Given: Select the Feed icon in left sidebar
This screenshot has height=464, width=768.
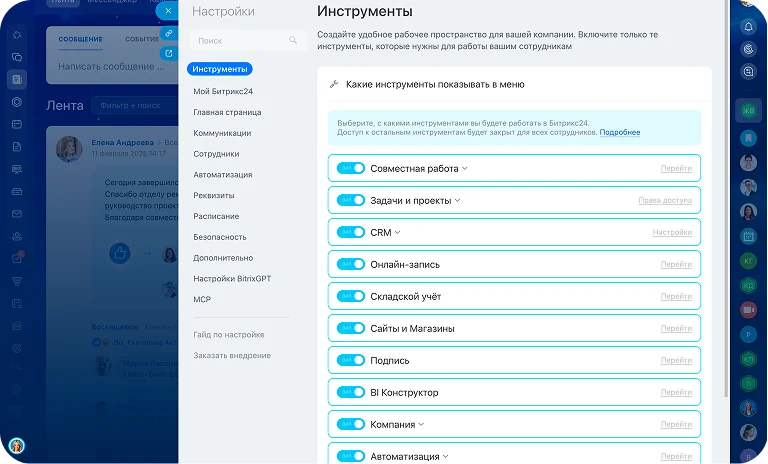Looking at the screenshot, I should 17,79.
